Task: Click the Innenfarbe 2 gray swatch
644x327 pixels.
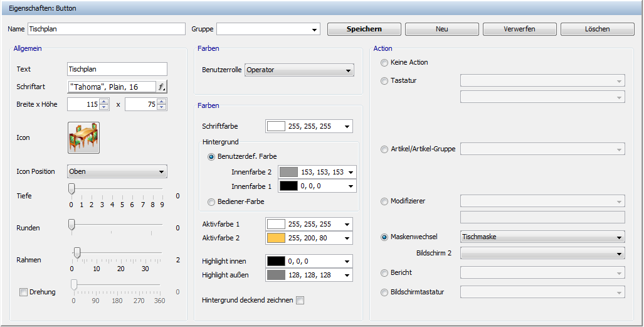Action: 288,172
